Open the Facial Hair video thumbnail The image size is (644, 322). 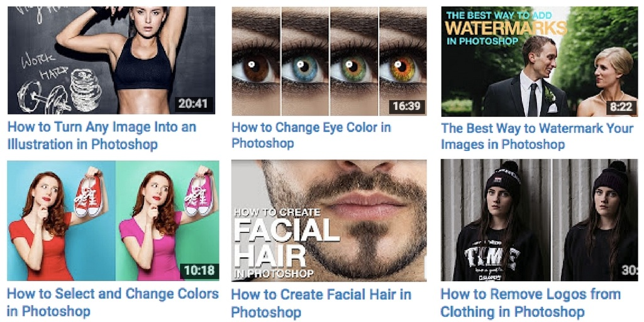328,220
